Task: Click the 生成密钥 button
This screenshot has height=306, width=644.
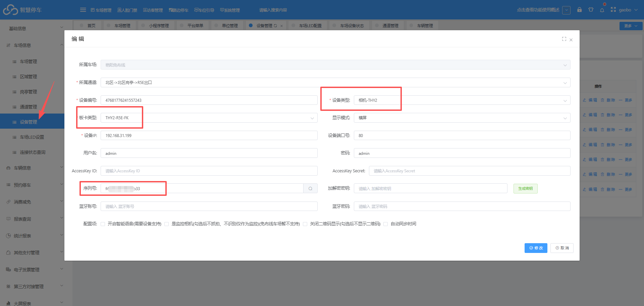Action: (x=525, y=188)
